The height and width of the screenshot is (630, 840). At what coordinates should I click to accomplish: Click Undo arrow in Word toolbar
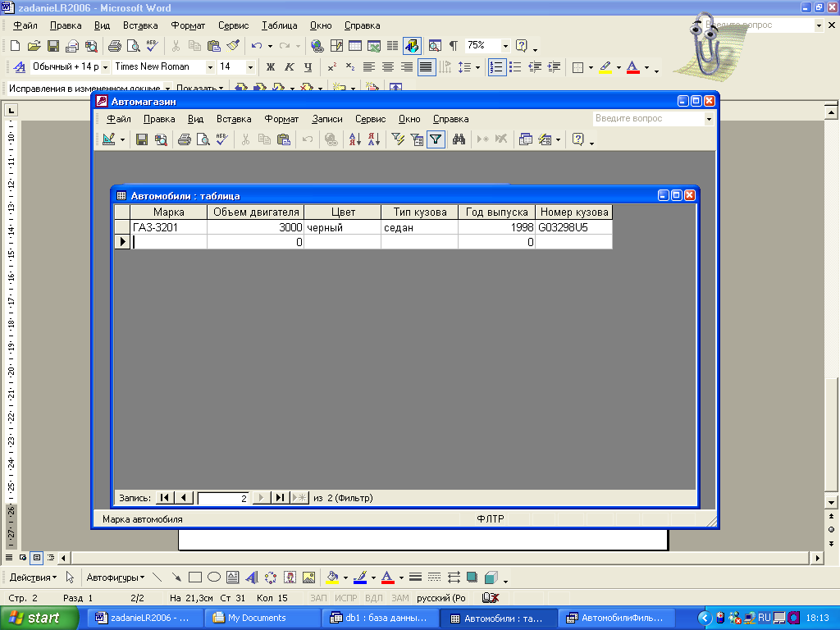[257, 46]
